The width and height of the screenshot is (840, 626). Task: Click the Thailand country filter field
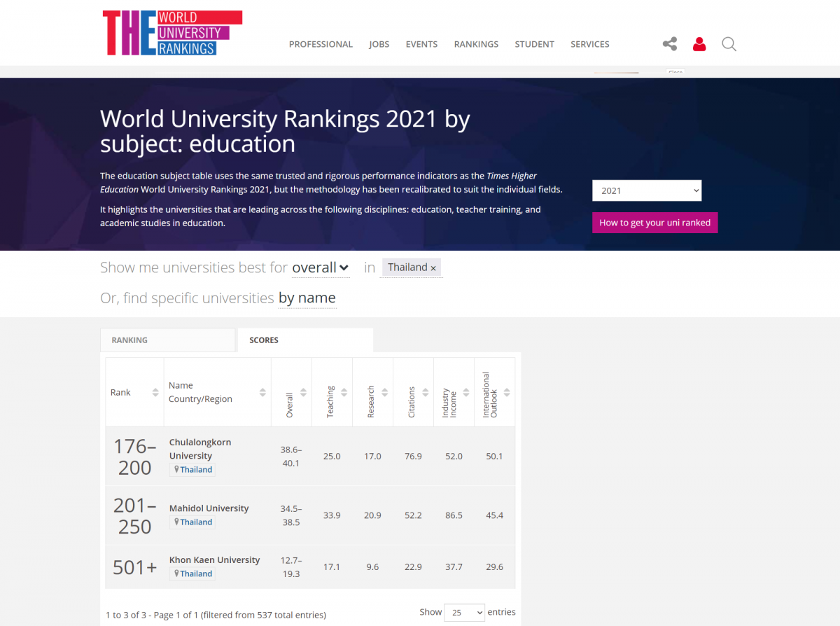[412, 267]
